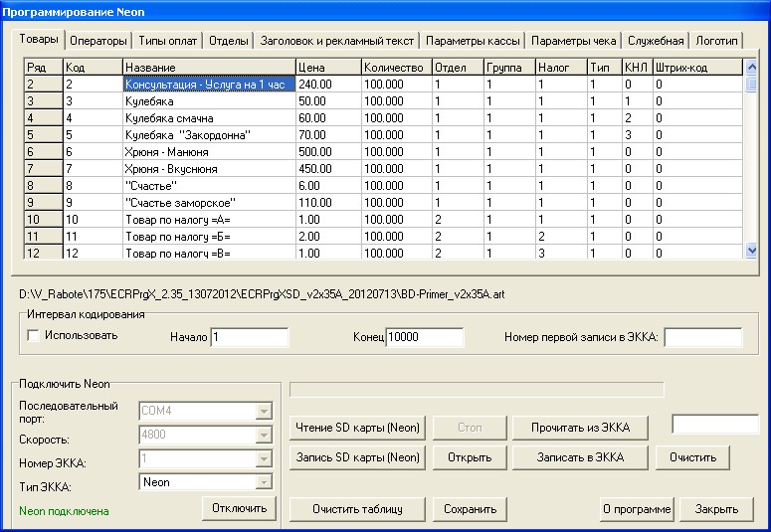Click the table's vertical scrollbar thumb
Viewport: 771px width, 532px height.
coord(751,84)
